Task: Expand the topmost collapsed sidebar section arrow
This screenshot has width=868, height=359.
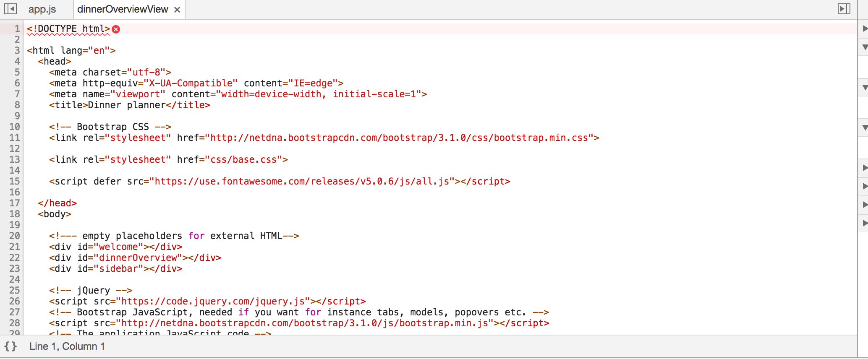Action: (x=865, y=29)
